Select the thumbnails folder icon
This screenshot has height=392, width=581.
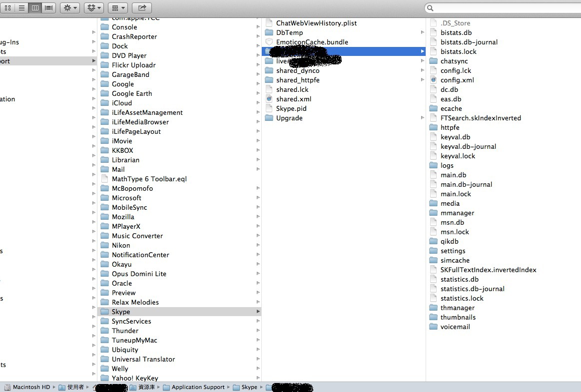[434, 317]
